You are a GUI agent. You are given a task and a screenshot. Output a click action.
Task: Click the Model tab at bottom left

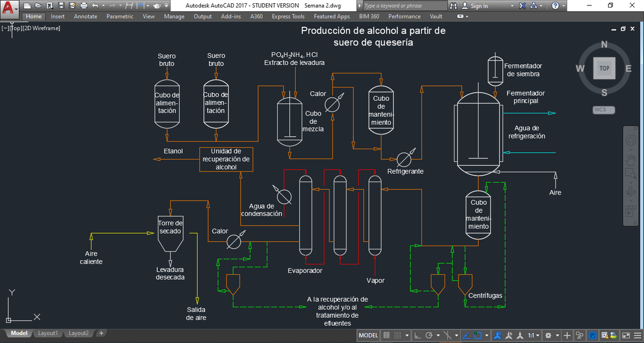click(x=19, y=333)
